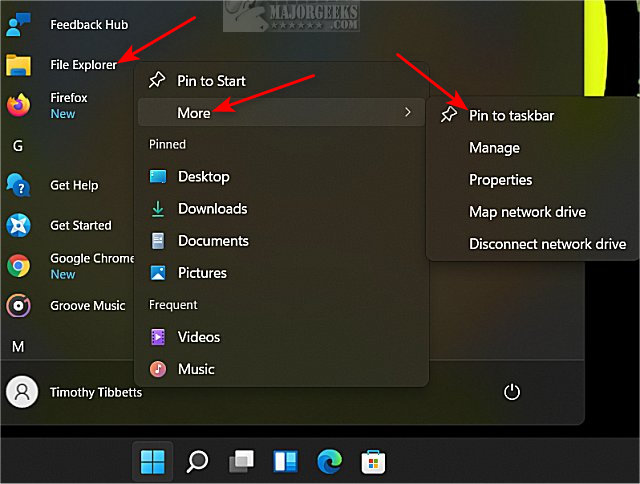Open frequent Music folder entry
The width and height of the screenshot is (640, 484).
tap(281, 369)
